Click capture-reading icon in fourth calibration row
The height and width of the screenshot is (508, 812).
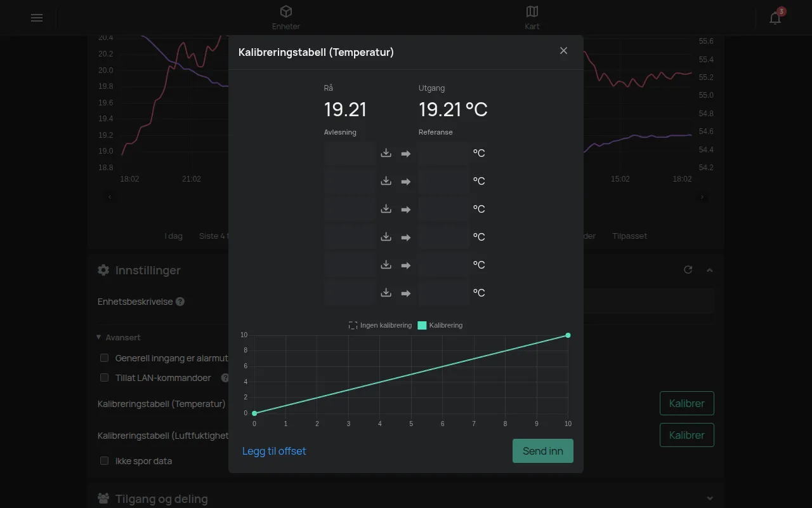pyautogui.click(x=386, y=237)
